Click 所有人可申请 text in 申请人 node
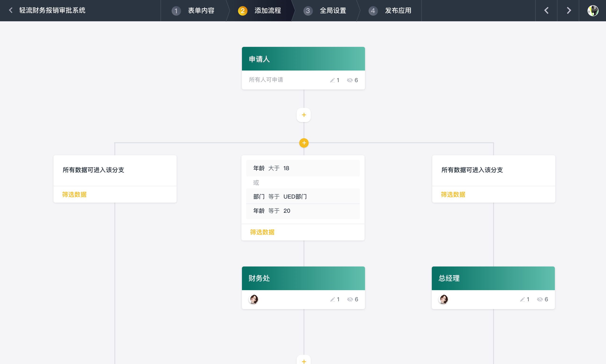This screenshot has width=606, height=364. tap(266, 80)
